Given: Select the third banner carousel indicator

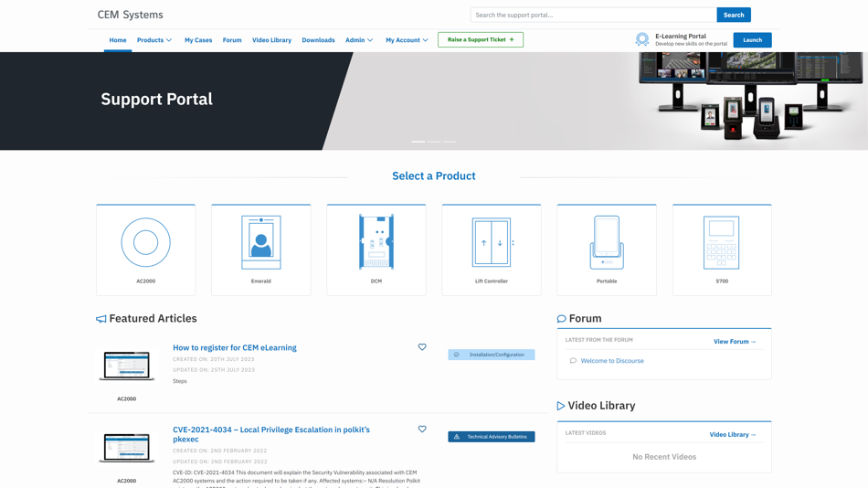Looking at the screenshot, I should point(450,142).
